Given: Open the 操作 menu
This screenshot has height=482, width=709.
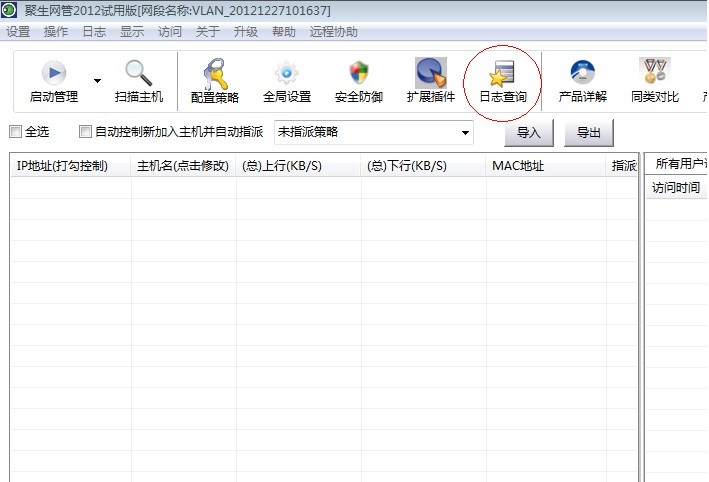Looking at the screenshot, I should click(56, 32).
